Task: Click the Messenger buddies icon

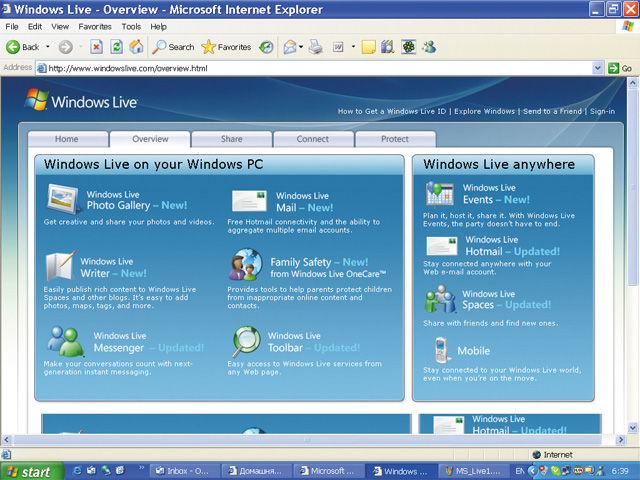Action: (65, 341)
